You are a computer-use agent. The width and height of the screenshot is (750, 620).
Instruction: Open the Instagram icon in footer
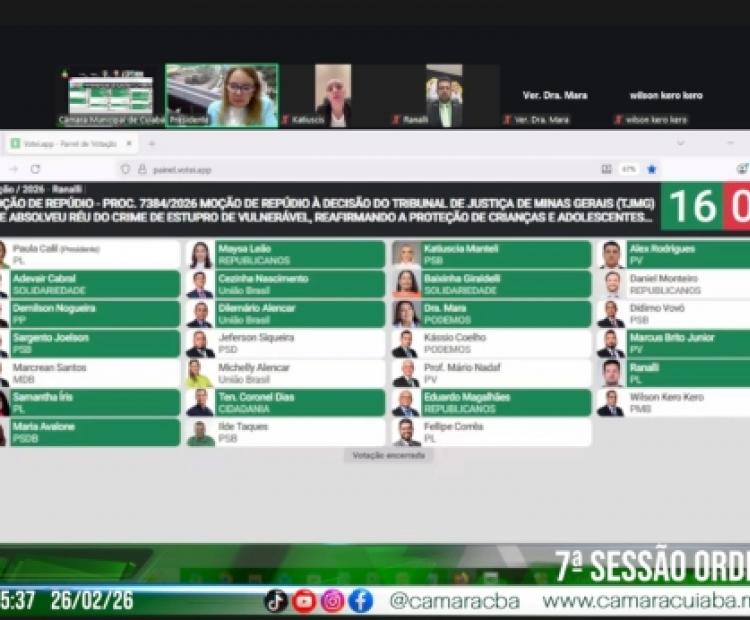point(333,601)
